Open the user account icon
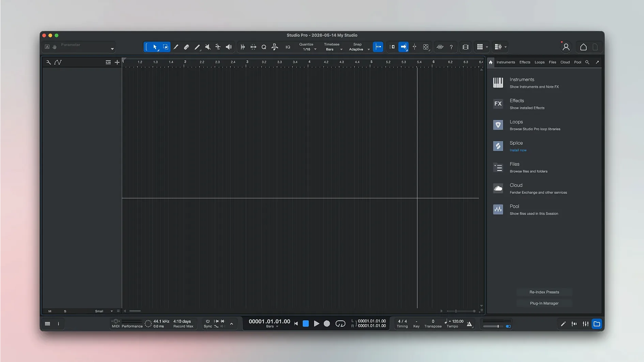 point(566,47)
